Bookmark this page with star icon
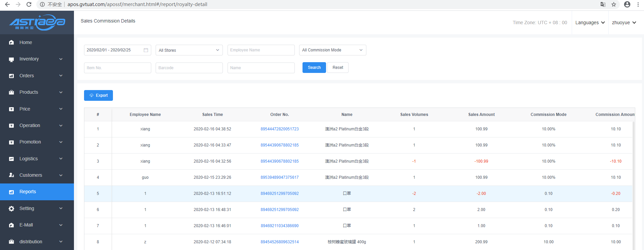The image size is (644, 250). 614,4
